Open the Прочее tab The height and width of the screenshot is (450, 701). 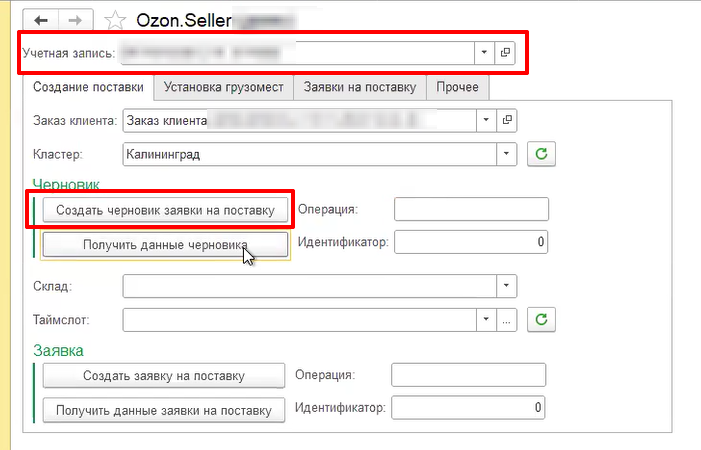click(457, 87)
